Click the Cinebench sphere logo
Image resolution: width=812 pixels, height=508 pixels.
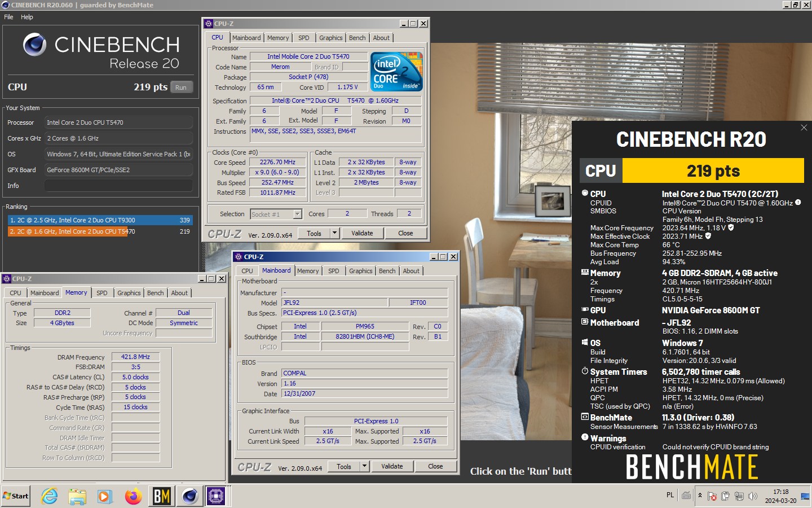[x=34, y=45]
